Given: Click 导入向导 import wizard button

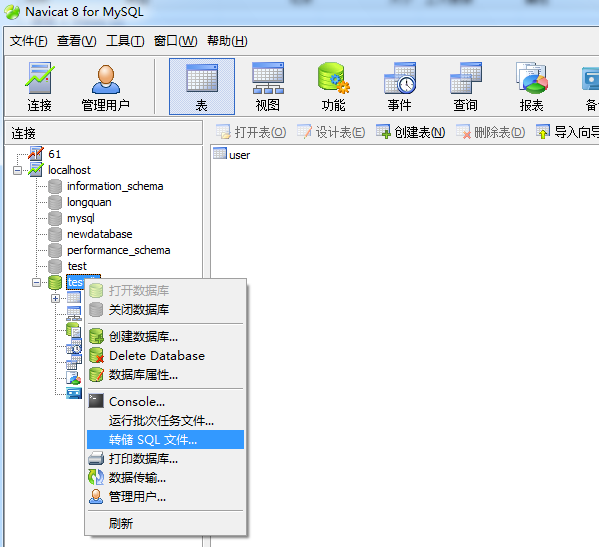Looking at the screenshot, I should [567, 132].
